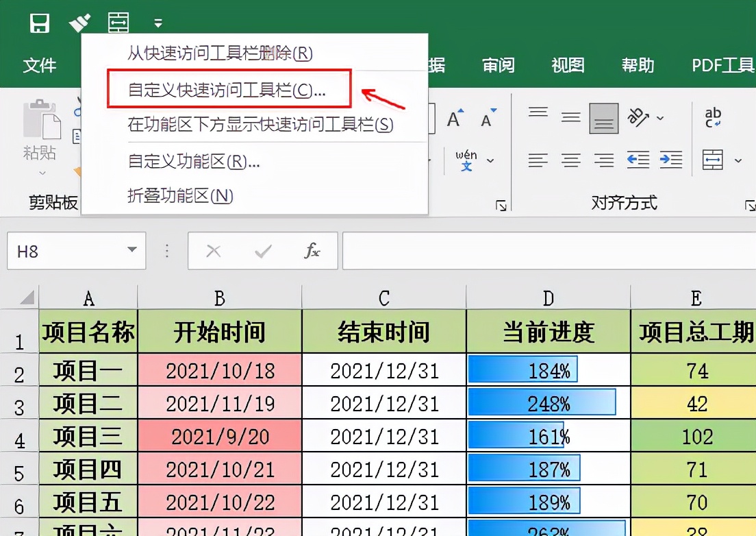756x536 pixels.
Task: Click the Enter checkmark formula bar button
Action: coord(263,251)
